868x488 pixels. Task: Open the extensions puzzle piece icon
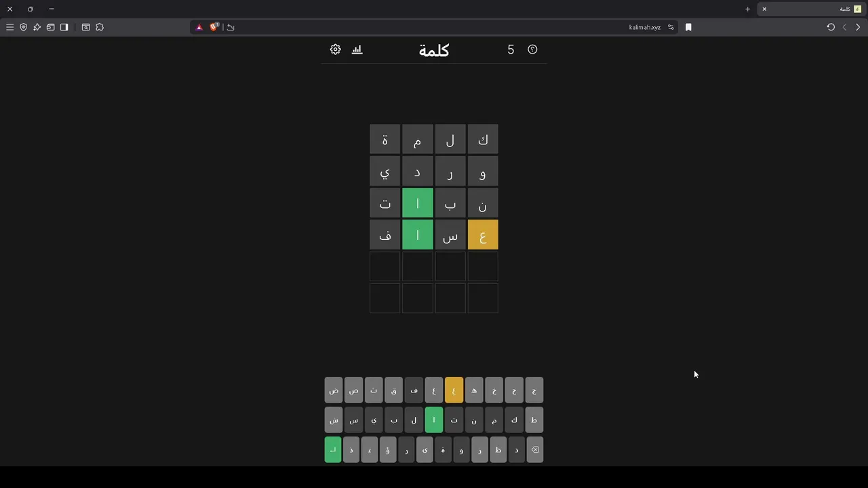tap(100, 27)
